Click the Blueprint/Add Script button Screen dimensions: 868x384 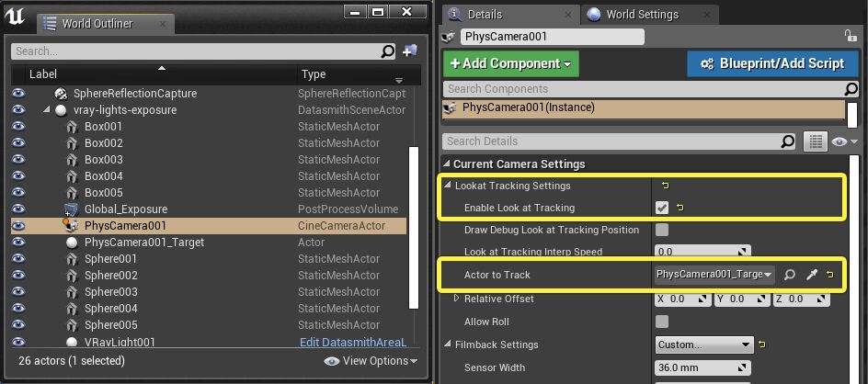click(771, 63)
